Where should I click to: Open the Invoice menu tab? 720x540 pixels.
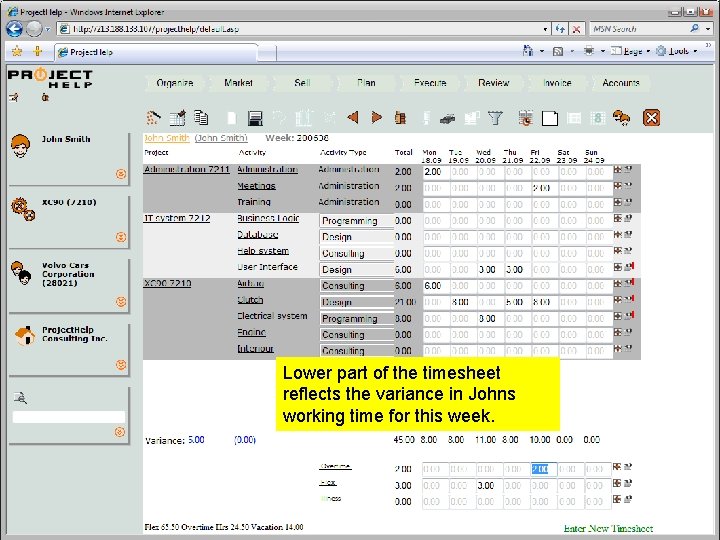click(x=557, y=83)
